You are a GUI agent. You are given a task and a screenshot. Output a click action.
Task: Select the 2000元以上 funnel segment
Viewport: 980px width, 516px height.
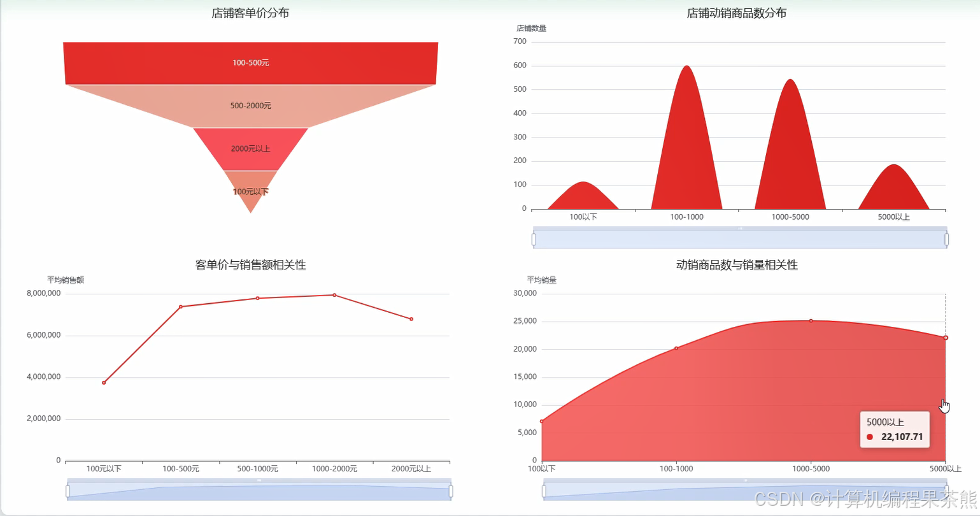point(251,148)
